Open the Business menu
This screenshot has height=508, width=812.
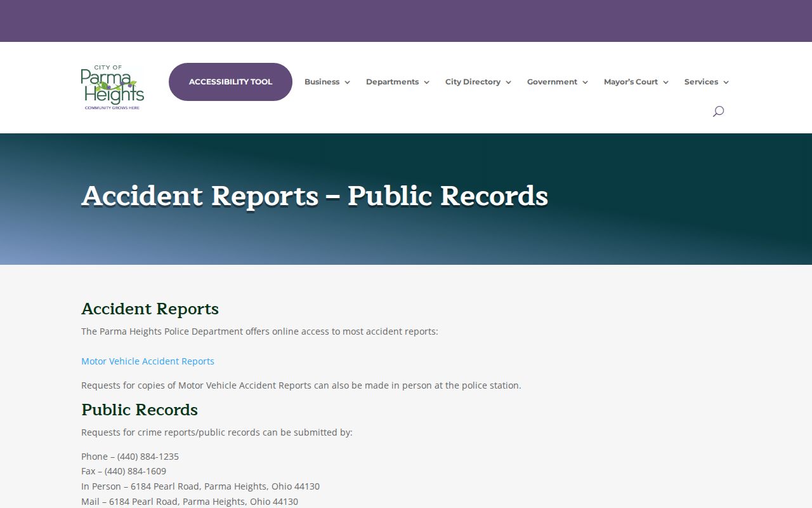pos(327,82)
